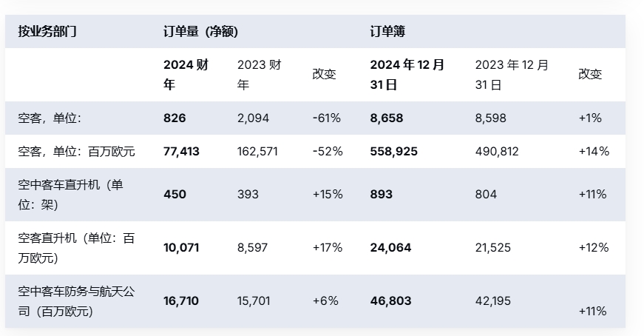Select the -61% change cell

(x=326, y=118)
